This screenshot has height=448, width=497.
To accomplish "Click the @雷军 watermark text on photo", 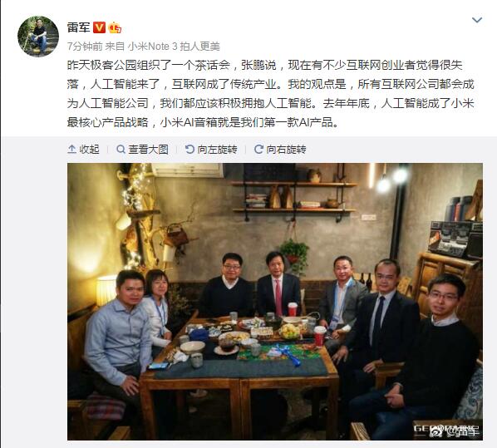I will 462,431.
